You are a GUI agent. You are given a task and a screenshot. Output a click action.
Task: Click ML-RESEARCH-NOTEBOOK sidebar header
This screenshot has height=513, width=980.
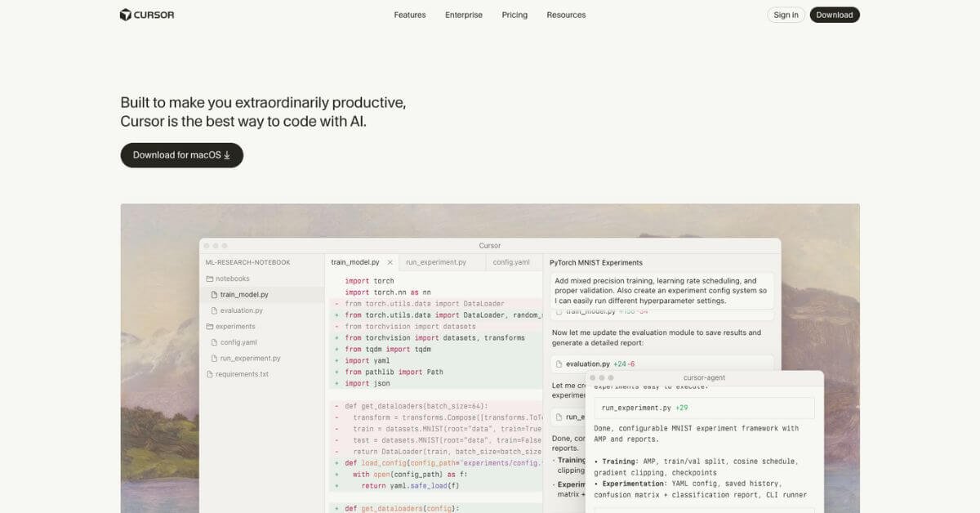coord(247,262)
